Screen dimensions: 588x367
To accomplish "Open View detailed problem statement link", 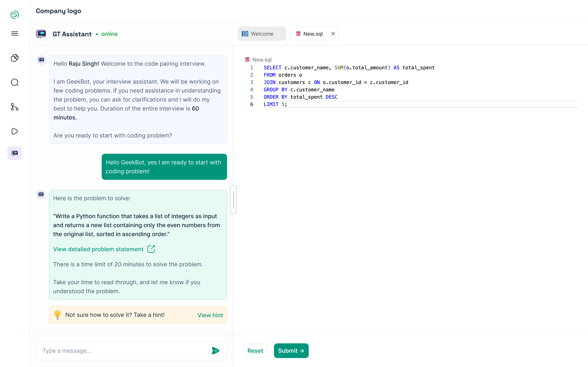I will tap(98, 249).
